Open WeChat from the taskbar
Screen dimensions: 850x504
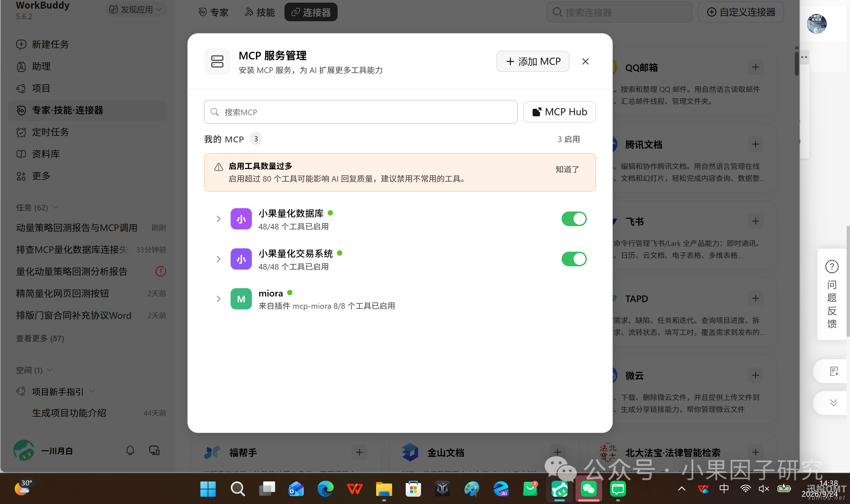(588, 489)
